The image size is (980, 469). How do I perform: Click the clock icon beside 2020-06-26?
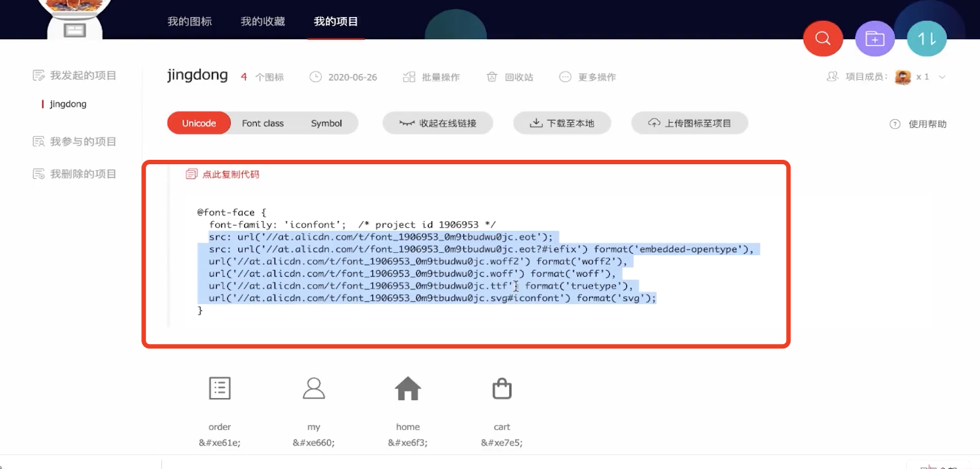point(315,77)
